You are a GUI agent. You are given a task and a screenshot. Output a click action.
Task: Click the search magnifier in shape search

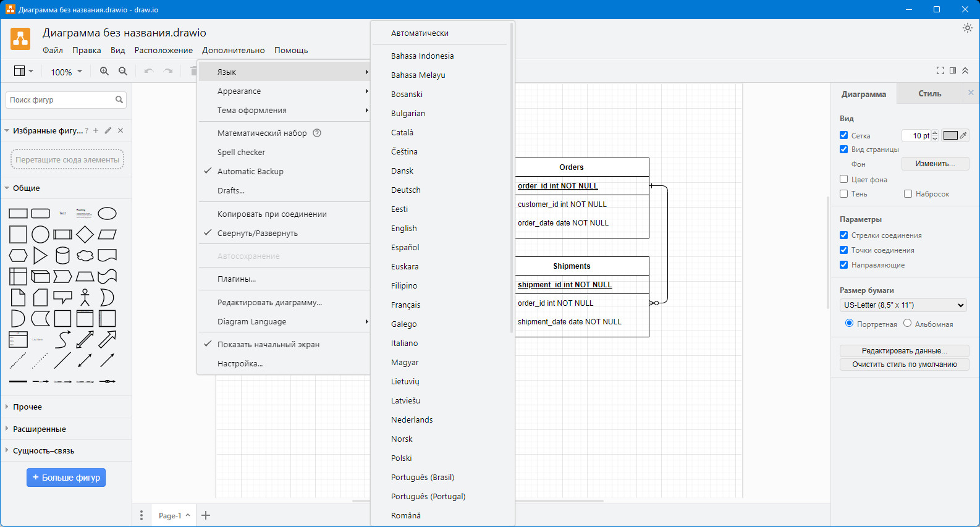pos(119,99)
